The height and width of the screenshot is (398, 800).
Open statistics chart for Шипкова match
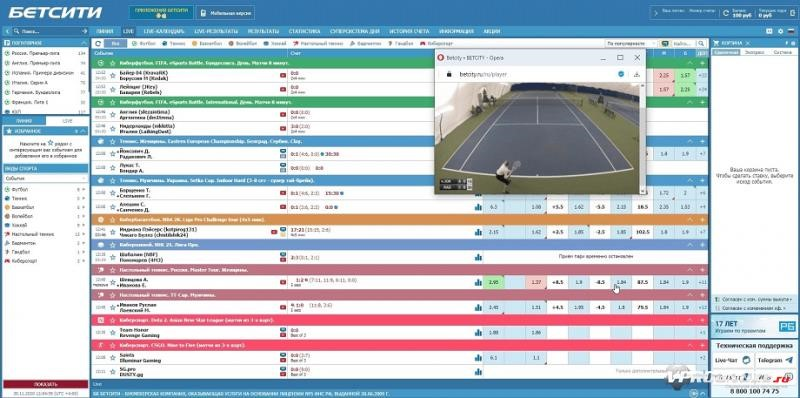(x=478, y=282)
